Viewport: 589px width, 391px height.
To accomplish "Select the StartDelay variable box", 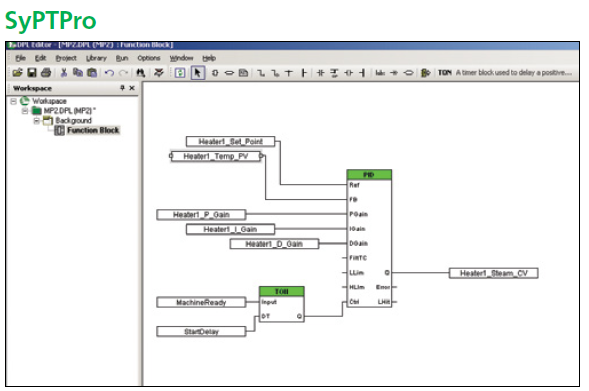I will 201,332.
